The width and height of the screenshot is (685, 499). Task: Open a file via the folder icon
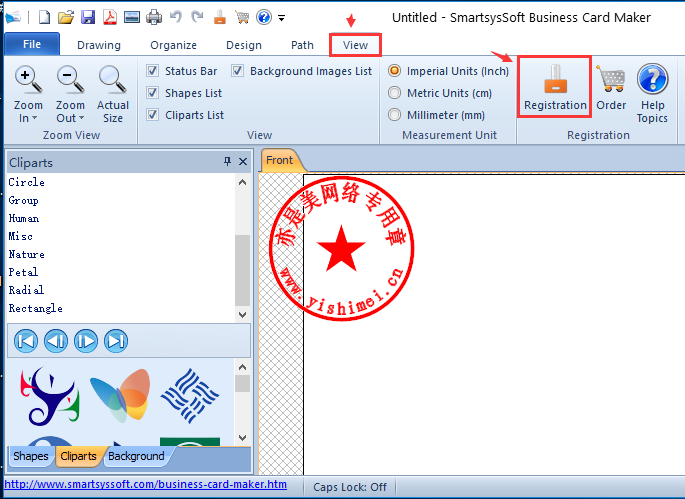(x=66, y=17)
